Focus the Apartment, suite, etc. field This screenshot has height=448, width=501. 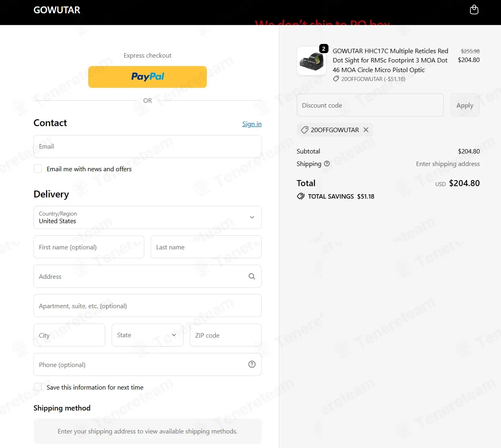[148, 306]
